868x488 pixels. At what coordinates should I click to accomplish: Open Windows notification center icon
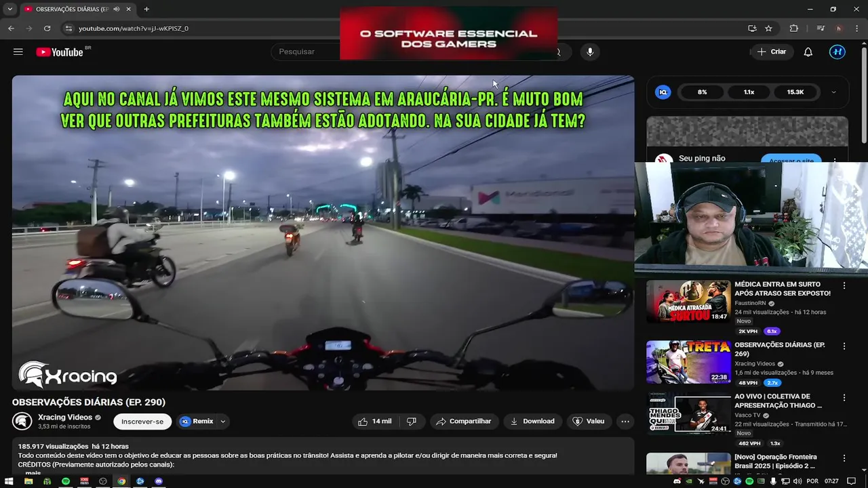pos(851,481)
